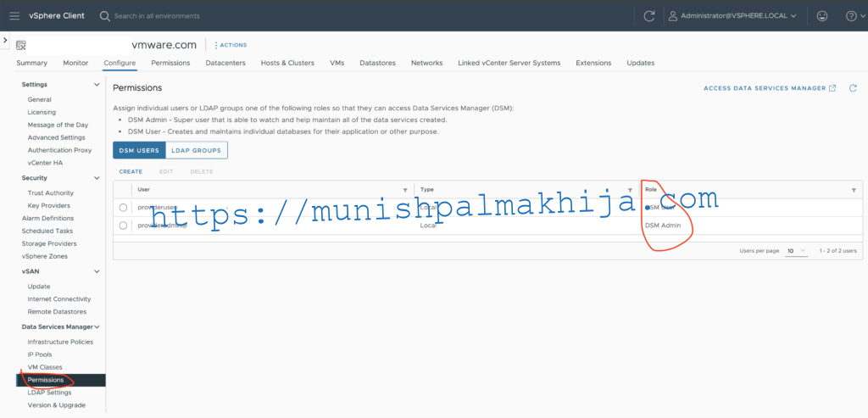Screen dimensions: 868x418
Task: Open vSAN Update
Action: pyautogui.click(x=39, y=287)
